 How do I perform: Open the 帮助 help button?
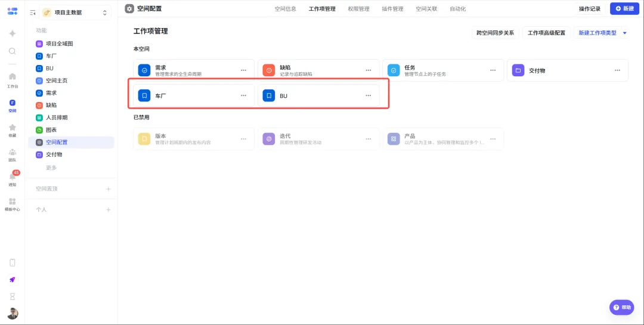[x=621, y=307]
